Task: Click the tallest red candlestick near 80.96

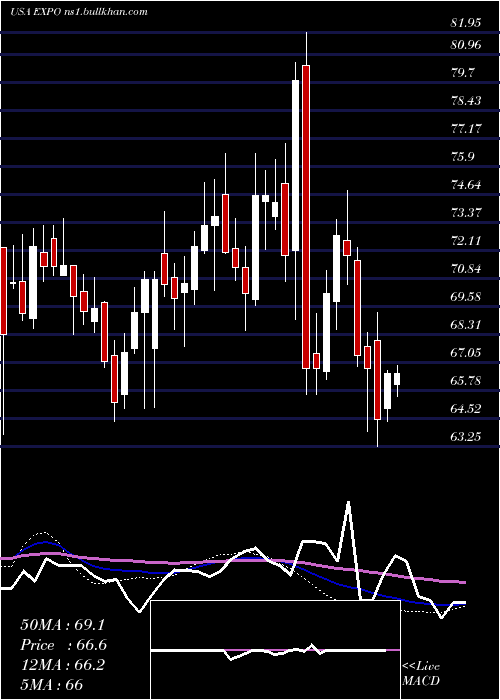Action: click(x=306, y=217)
